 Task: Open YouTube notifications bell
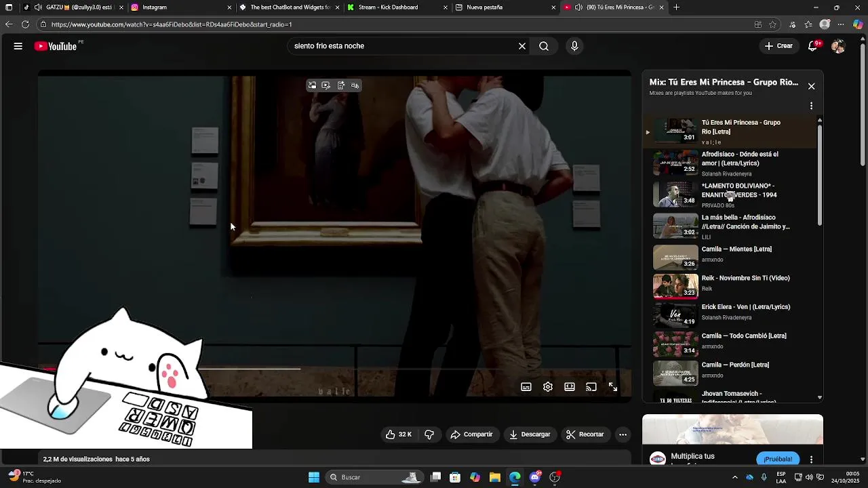813,46
